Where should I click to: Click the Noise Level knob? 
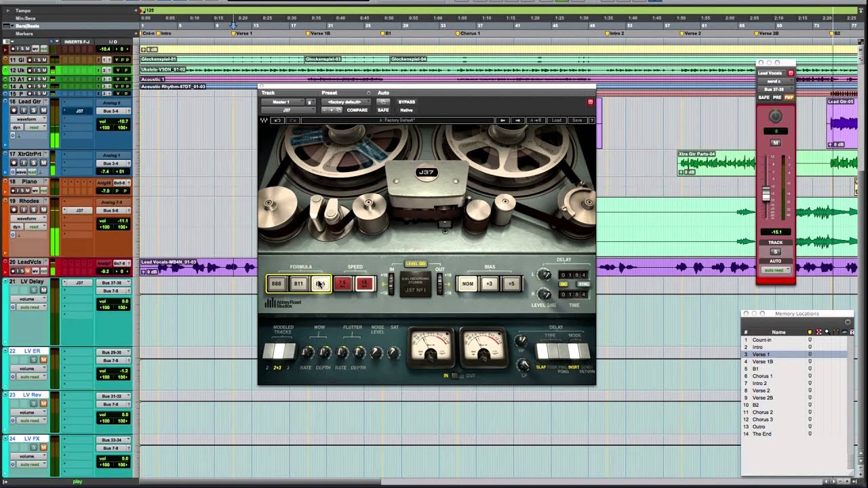377,352
